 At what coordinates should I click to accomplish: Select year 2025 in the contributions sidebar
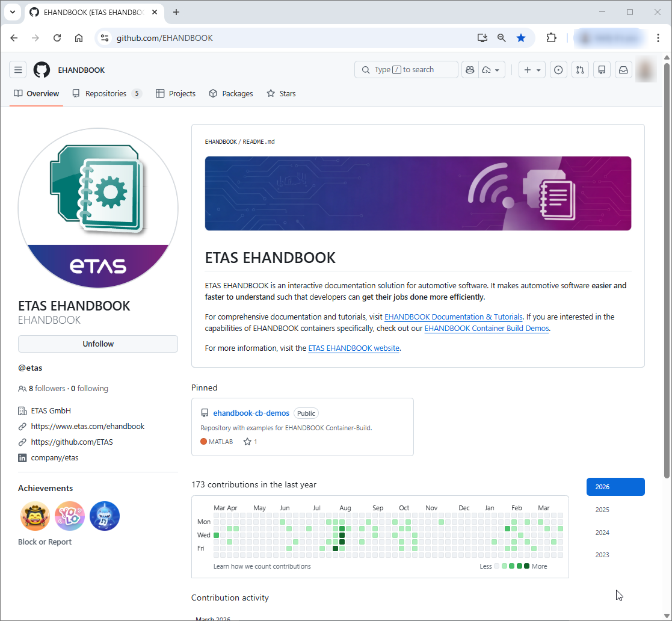[602, 509]
